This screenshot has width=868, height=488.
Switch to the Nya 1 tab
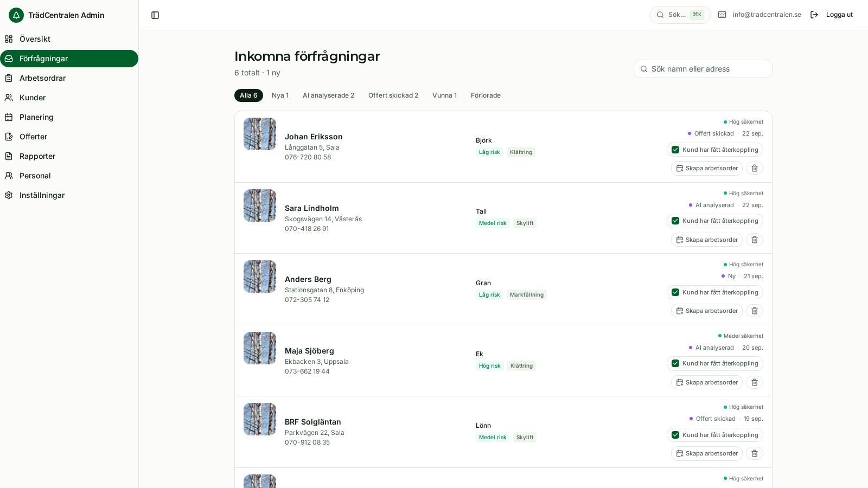tap(280, 95)
